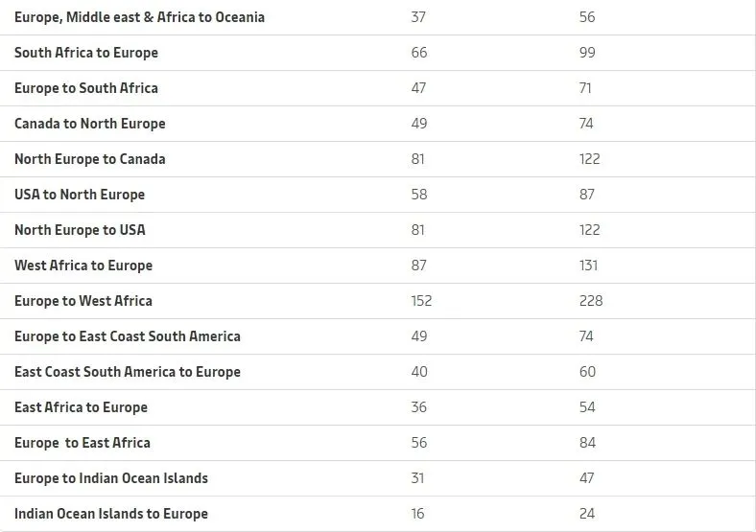Select the 'Europe, Middle east & Africa to Oceania' row label
This screenshot has width=756, height=532.
click(x=139, y=17)
